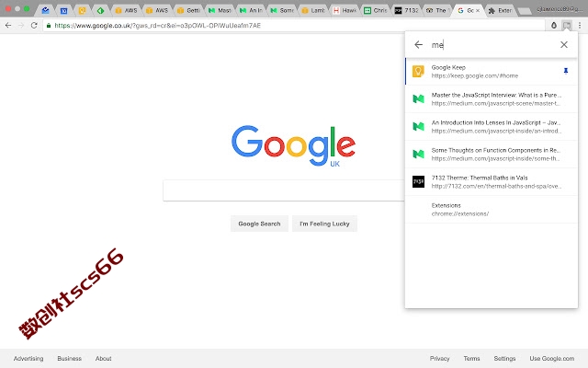The image size is (588, 368).
Task: Click the Chrome profile name button
Action: (x=560, y=8)
